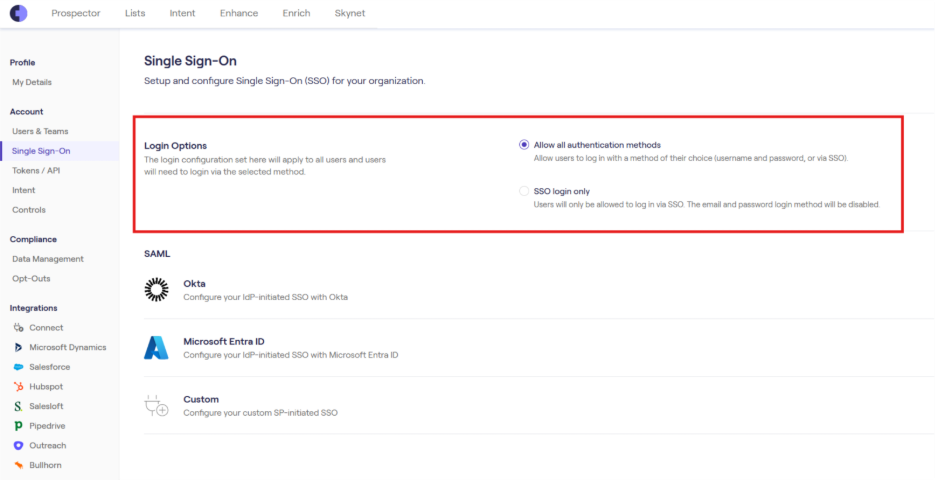Open the Skynet tab
The width and height of the screenshot is (936, 480).
coord(350,13)
